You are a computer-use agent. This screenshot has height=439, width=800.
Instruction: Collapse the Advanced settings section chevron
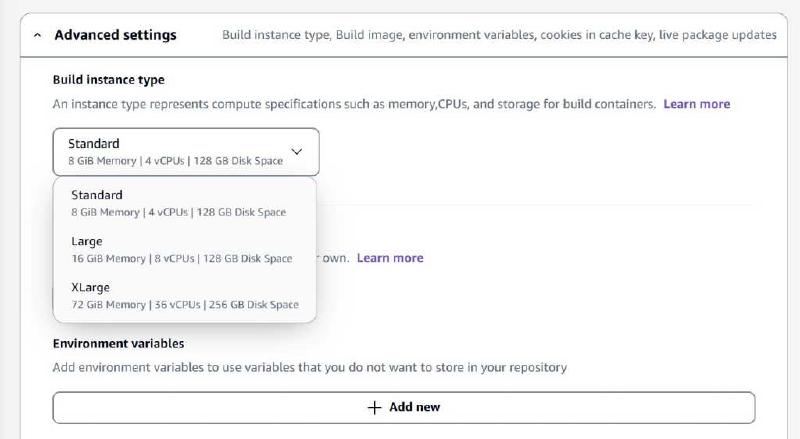[38, 35]
